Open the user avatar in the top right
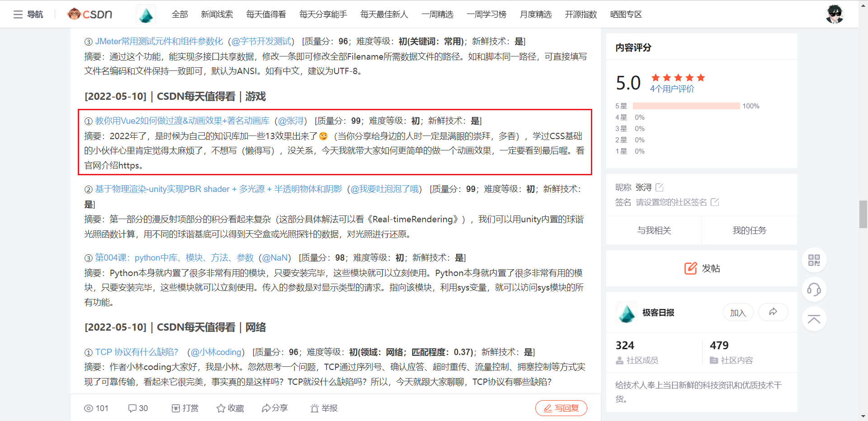Screen dimensions: 868x421 [835, 14]
